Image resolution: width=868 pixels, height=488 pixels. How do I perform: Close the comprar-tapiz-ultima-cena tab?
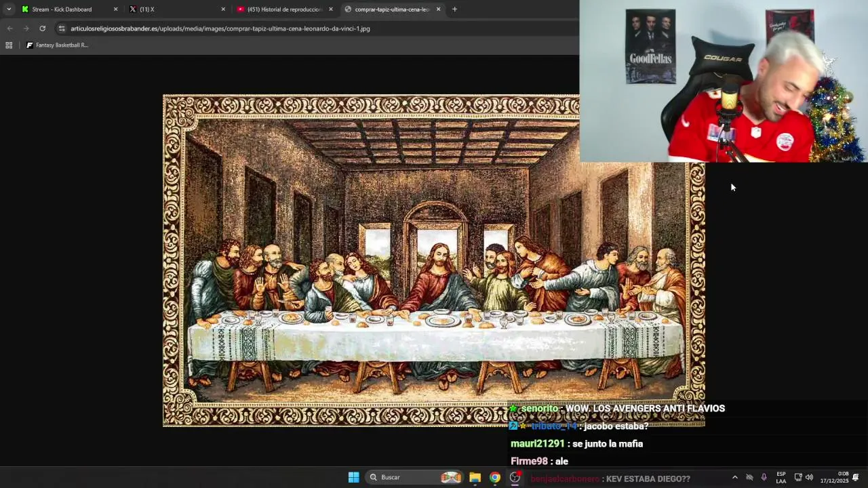click(438, 9)
